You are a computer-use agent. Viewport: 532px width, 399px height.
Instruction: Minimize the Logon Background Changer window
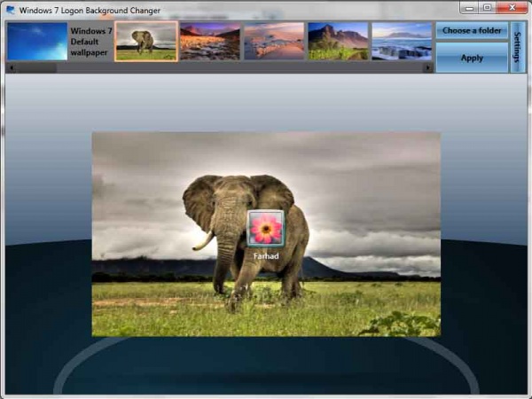[x=470, y=8]
